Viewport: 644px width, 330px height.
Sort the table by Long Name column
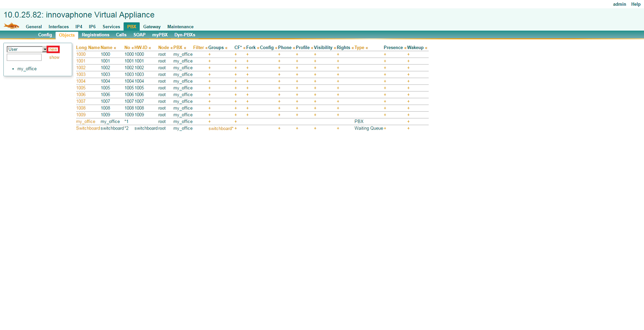(x=88, y=47)
